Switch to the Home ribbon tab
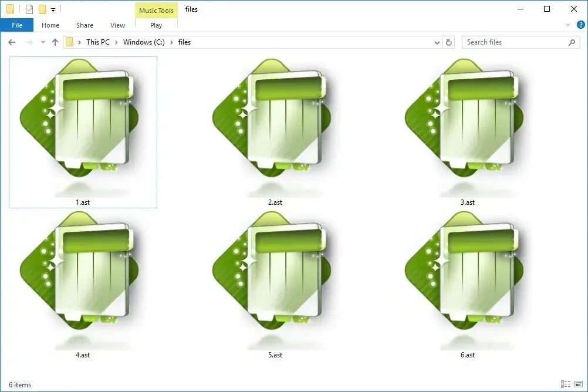Viewport: 588px width, 392px height. (x=50, y=25)
